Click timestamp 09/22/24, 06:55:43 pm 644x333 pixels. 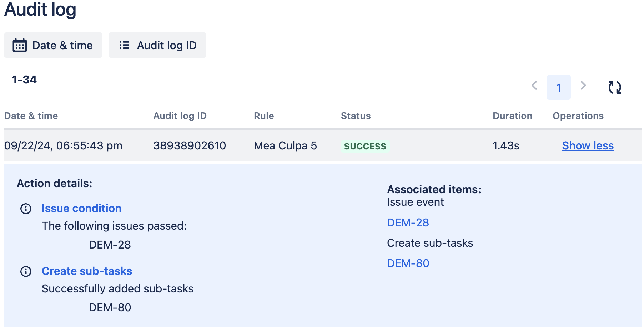pos(63,145)
